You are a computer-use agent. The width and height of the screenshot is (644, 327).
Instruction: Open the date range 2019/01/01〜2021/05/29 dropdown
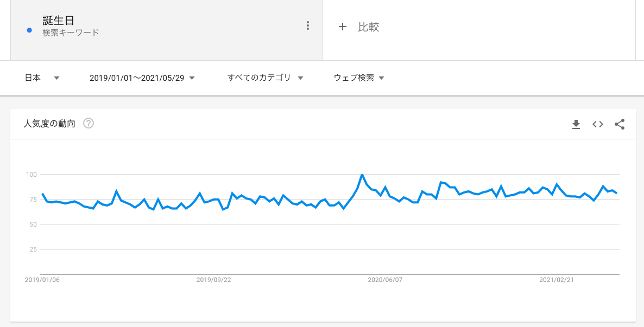(x=142, y=78)
